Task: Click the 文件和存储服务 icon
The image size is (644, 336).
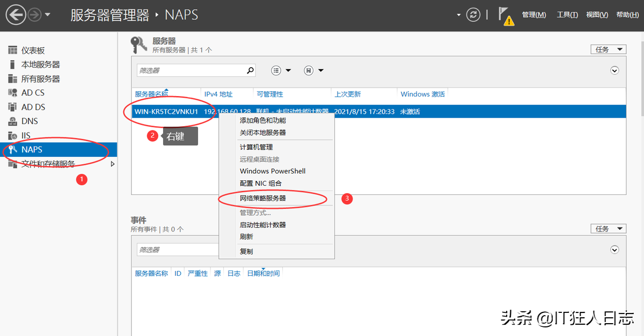Action: pos(12,164)
